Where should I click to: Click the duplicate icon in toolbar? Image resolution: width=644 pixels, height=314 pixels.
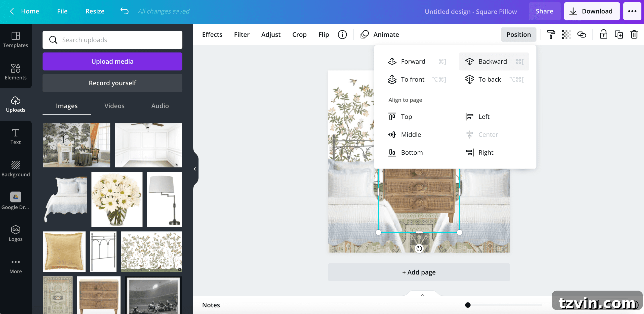point(619,34)
